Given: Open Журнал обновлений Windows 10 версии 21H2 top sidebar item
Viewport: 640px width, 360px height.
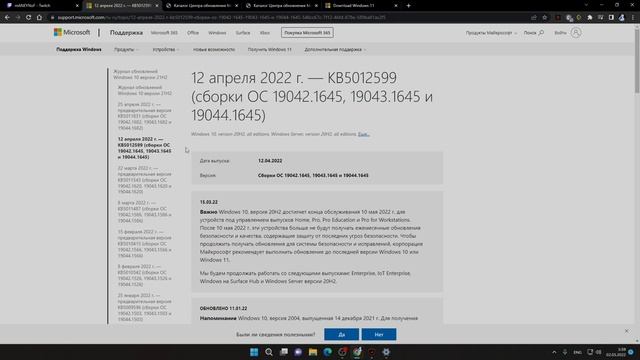Looking at the screenshot, I should click(x=140, y=74).
